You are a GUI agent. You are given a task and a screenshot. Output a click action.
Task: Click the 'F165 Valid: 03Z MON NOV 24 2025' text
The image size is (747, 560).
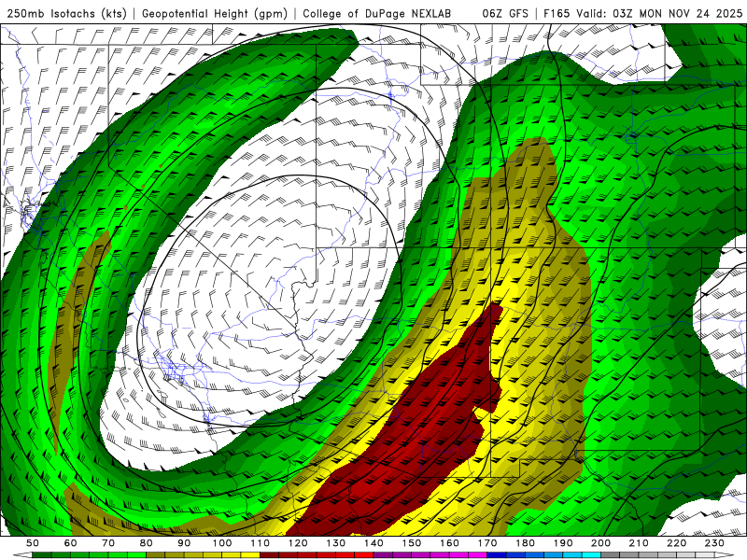point(642,14)
